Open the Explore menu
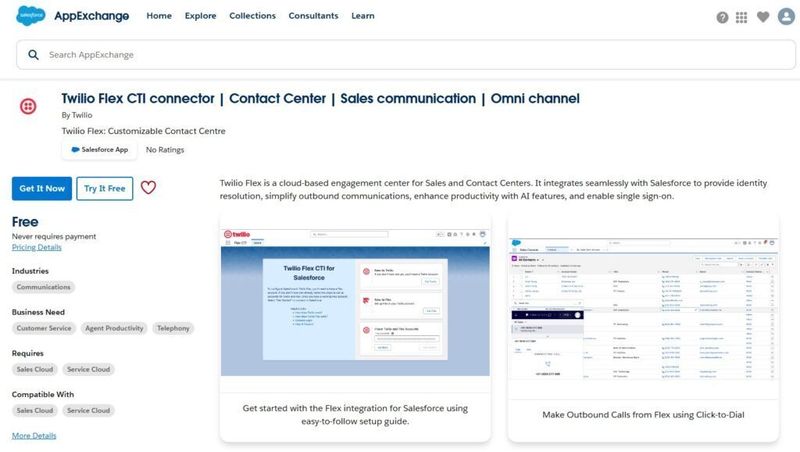This screenshot has width=800, height=452. [201, 16]
